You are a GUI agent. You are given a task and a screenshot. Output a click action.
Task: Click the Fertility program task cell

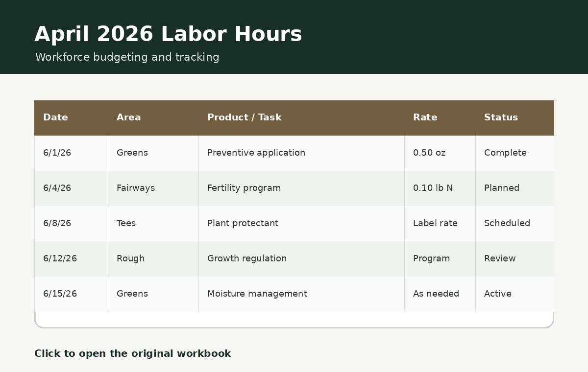[x=301, y=188]
